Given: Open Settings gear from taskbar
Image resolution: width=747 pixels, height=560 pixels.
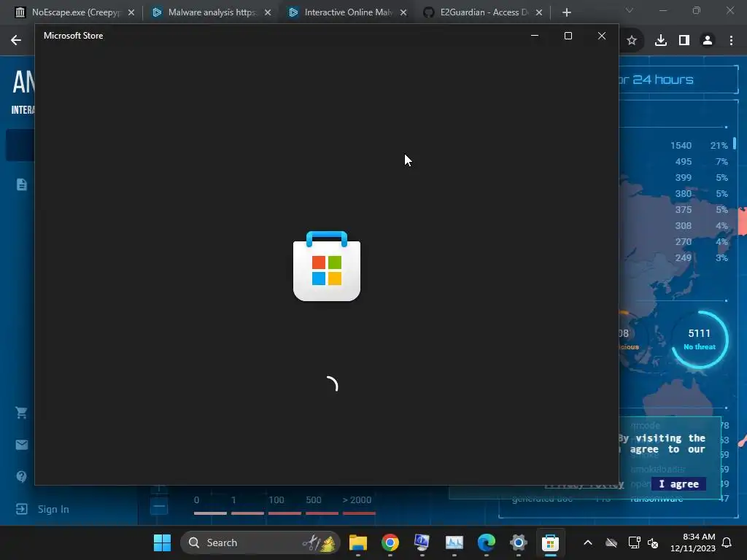Looking at the screenshot, I should [519, 542].
